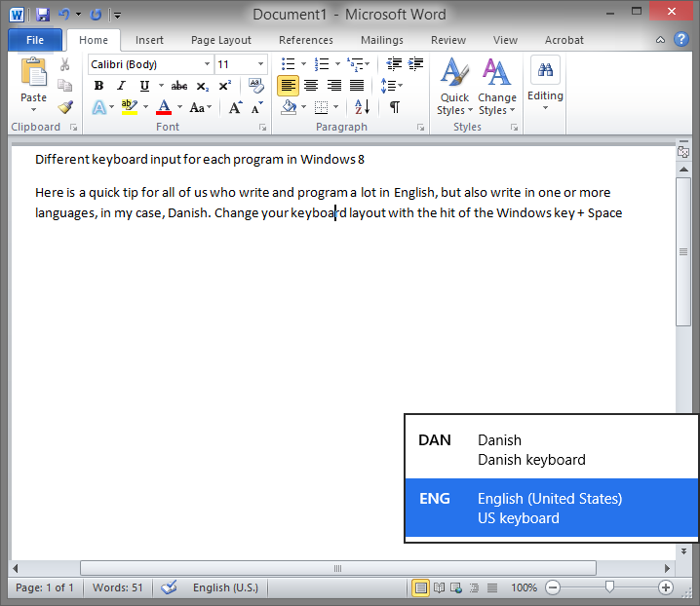This screenshot has height=606, width=700.
Task: Open the Editing group menu
Action: coord(545,85)
